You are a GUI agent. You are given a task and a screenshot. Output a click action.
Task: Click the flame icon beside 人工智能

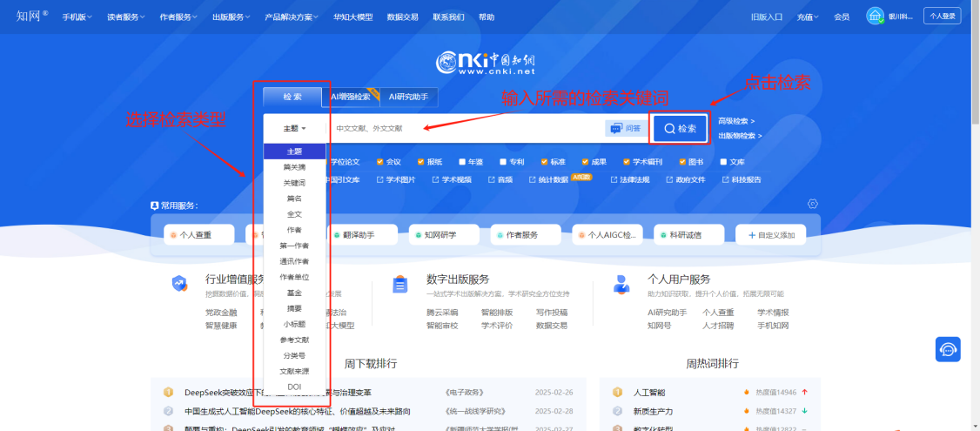tap(746, 392)
